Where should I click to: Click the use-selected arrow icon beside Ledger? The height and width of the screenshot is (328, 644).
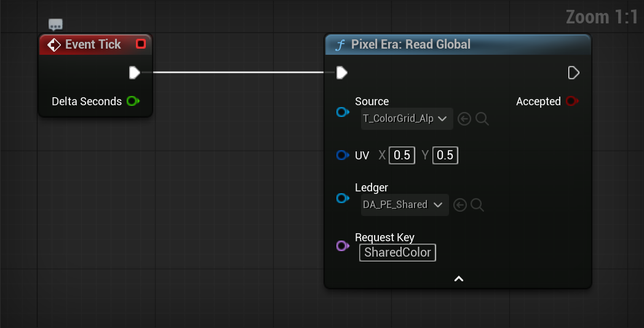[460, 205]
